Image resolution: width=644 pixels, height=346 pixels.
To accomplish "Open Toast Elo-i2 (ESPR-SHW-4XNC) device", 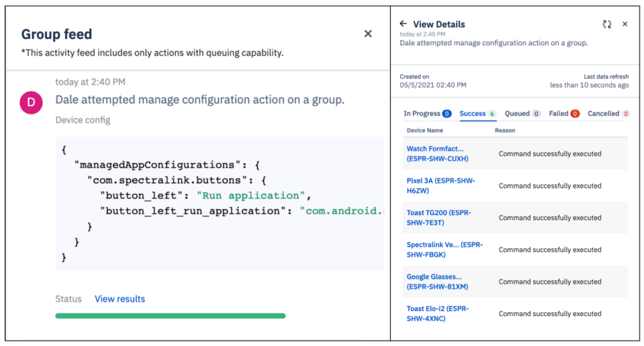I will (x=438, y=313).
